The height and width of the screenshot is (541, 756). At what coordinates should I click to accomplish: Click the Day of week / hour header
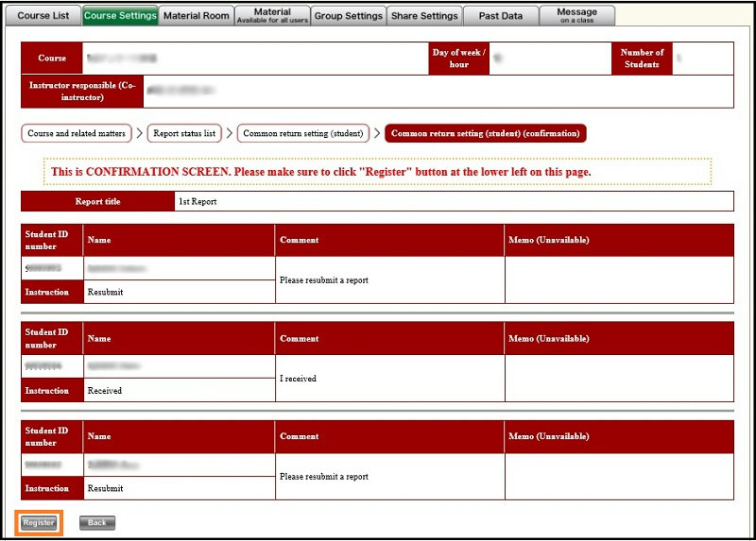[x=458, y=59]
